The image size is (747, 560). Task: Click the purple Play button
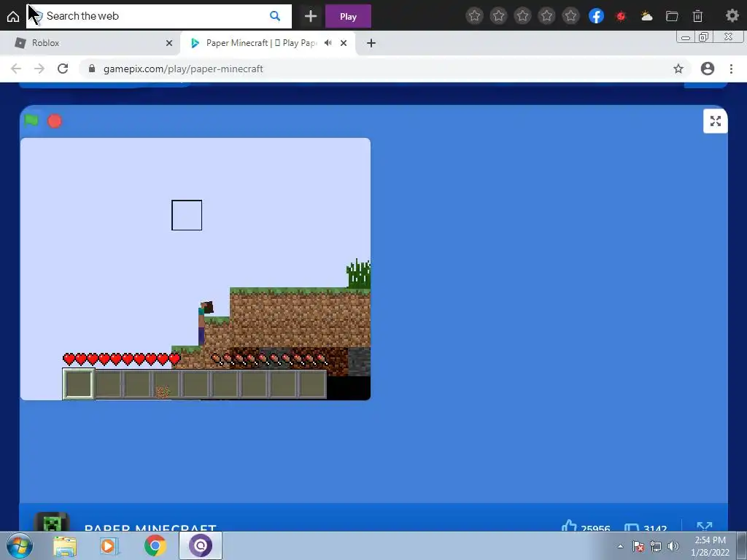click(348, 16)
